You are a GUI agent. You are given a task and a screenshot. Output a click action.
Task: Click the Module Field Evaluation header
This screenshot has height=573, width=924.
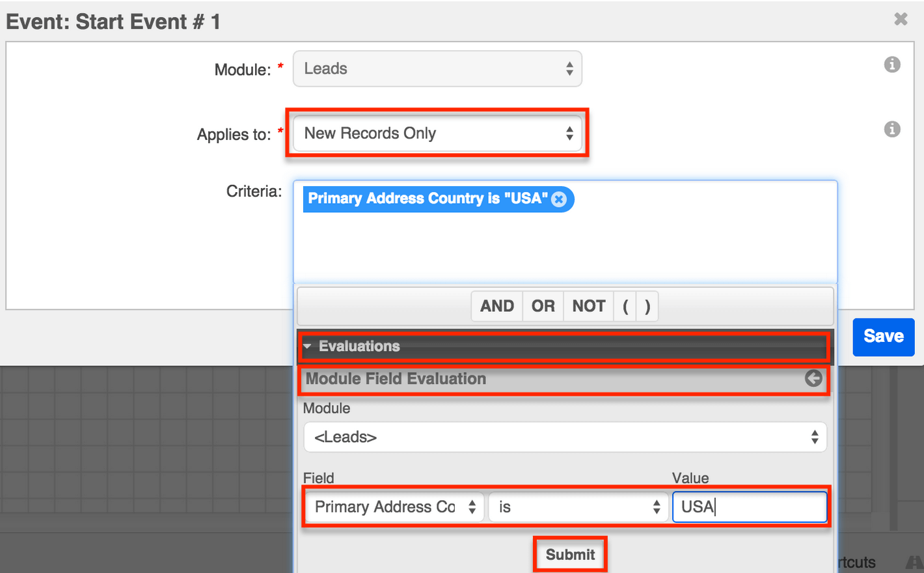click(564, 379)
